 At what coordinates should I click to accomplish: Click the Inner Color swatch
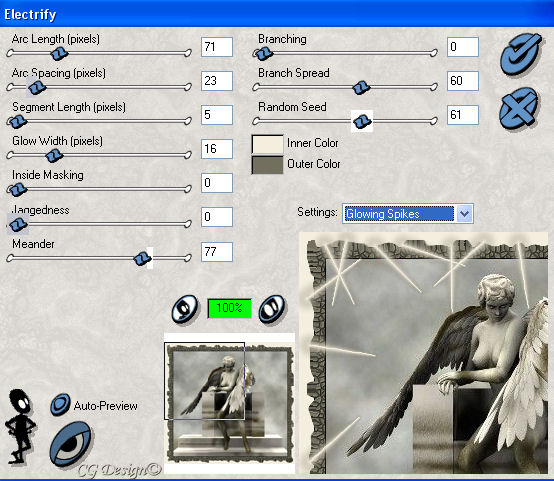pyautogui.click(x=267, y=144)
